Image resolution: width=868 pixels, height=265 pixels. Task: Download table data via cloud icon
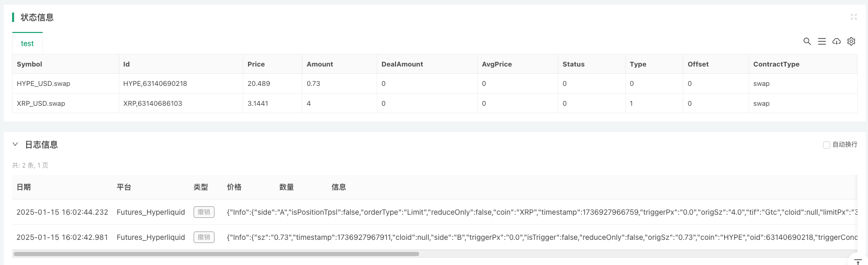pyautogui.click(x=837, y=41)
